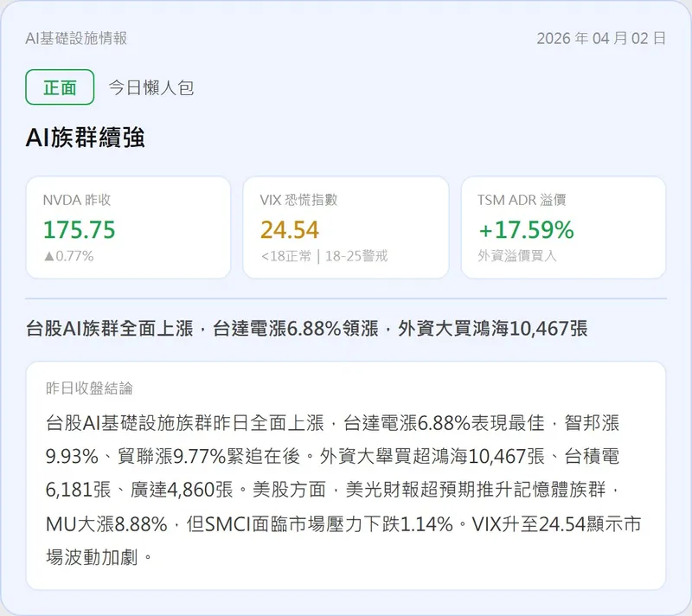
Task: Click the +17.59% premium value
Action: coord(526,230)
